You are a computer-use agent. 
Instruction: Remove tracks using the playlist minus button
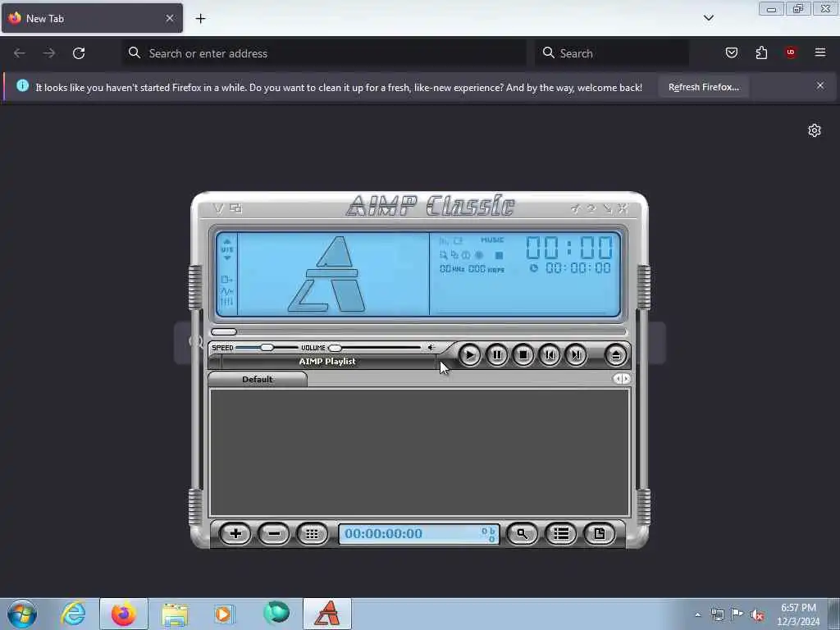pyautogui.click(x=274, y=533)
